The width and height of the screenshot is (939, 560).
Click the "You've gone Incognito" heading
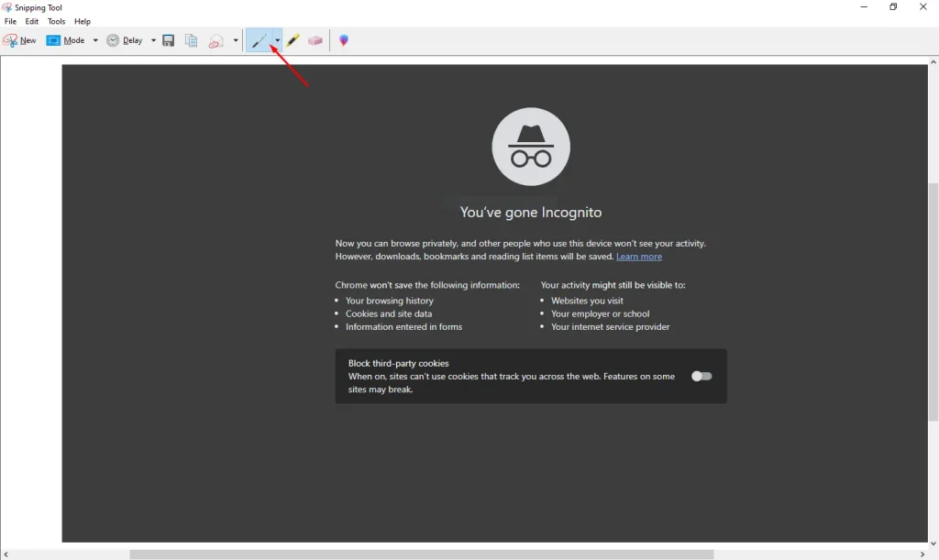click(531, 213)
